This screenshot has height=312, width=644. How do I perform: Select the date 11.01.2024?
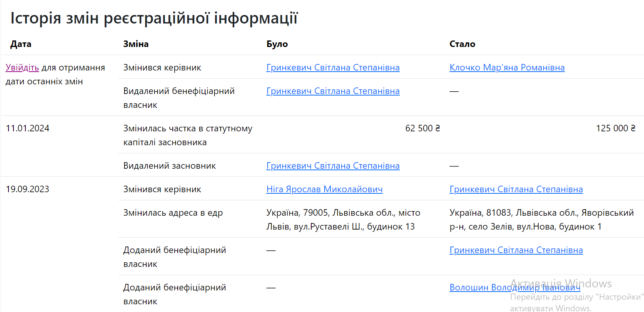point(28,129)
